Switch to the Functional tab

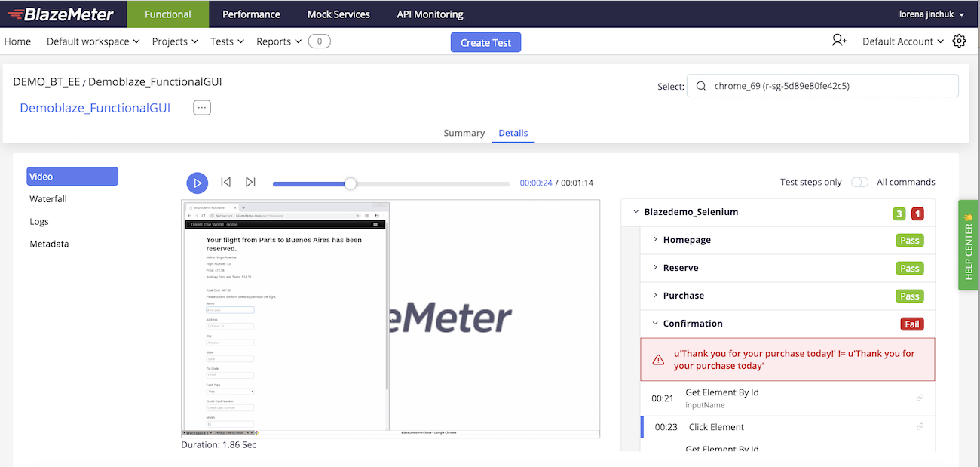(167, 14)
